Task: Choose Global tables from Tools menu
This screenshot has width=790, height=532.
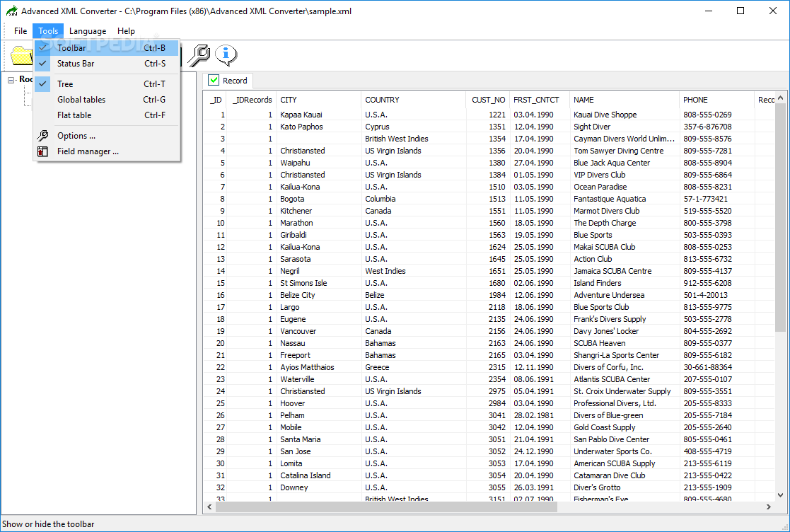Action: coord(106,100)
